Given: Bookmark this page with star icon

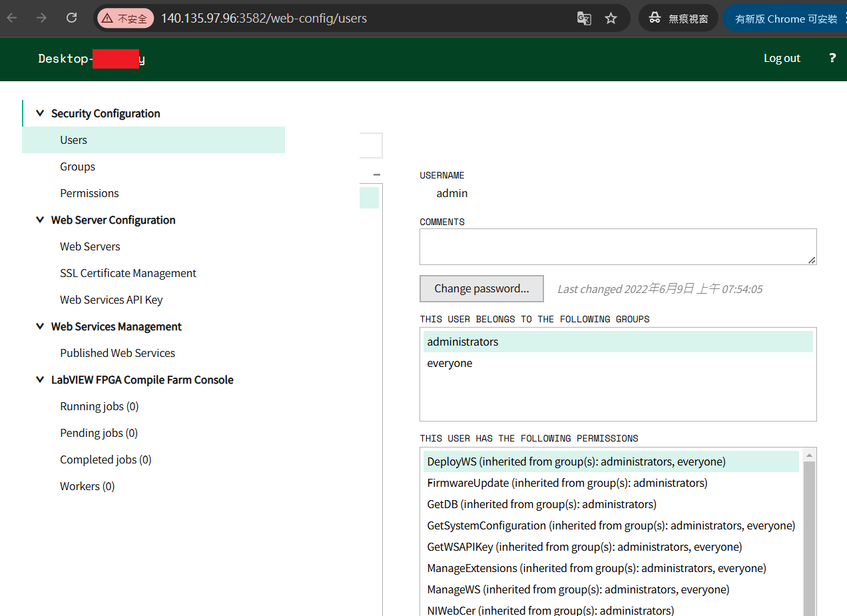Looking at the screenshot, I should click(x=611, y=19).
